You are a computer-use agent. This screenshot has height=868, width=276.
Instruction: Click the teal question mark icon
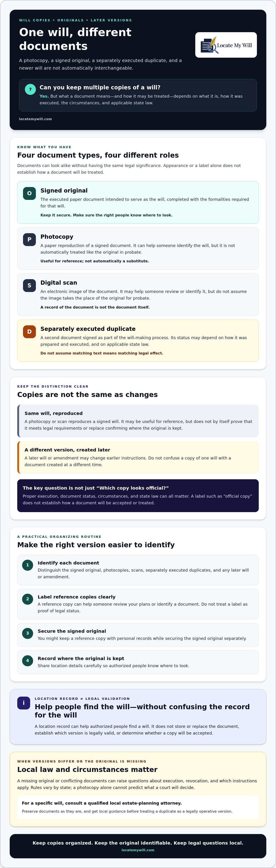click(30, 89)
